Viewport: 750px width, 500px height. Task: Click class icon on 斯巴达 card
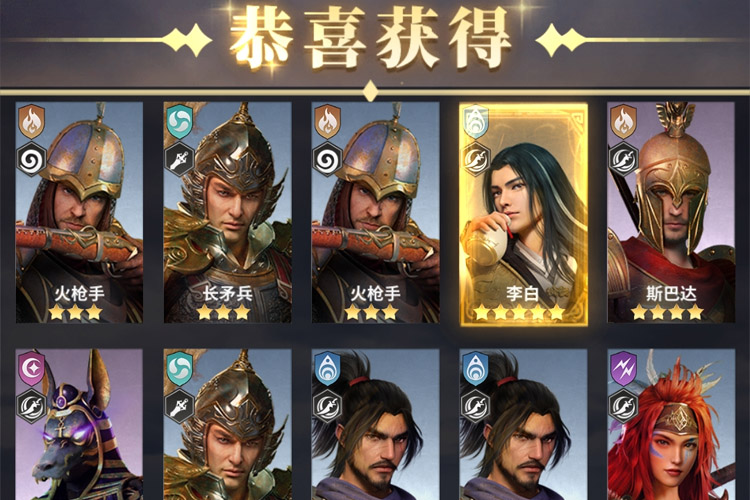point(623,159)
